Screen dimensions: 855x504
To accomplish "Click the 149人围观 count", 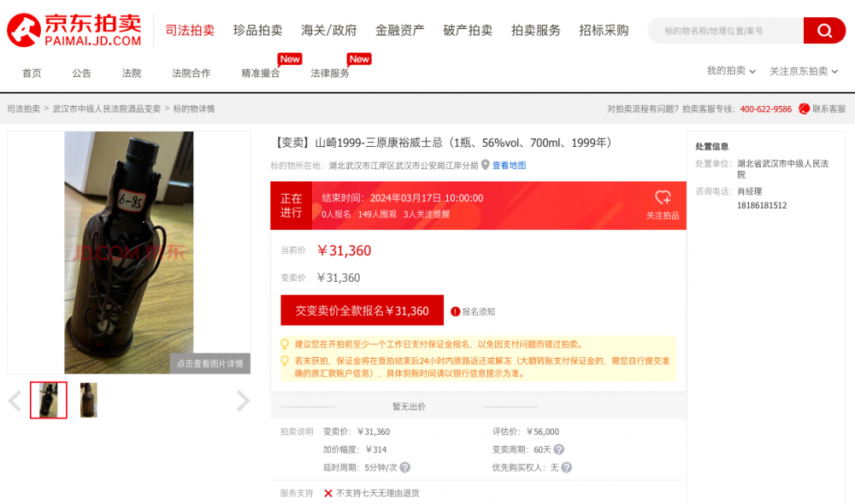I will (377, 214).
